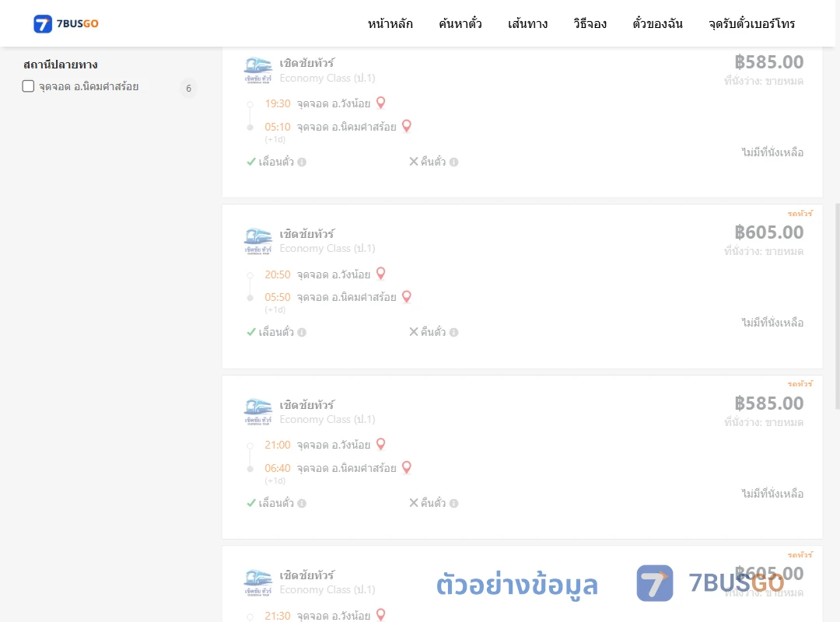Image resolution: width=840 pixels, height=622 pixels.
Task: Click the map pin for the 05:50 arrival stop
Action: pyautogui.click(x=407, y=296)
